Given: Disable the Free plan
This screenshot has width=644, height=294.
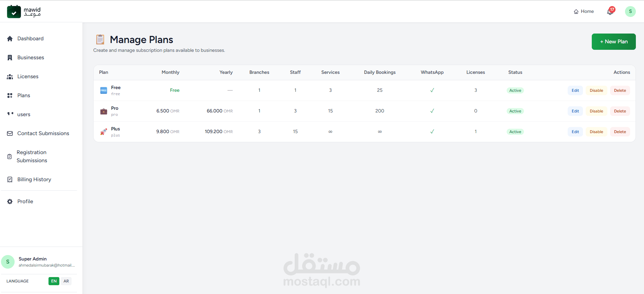Looking at the screenshot, I should tap(596, 90).
